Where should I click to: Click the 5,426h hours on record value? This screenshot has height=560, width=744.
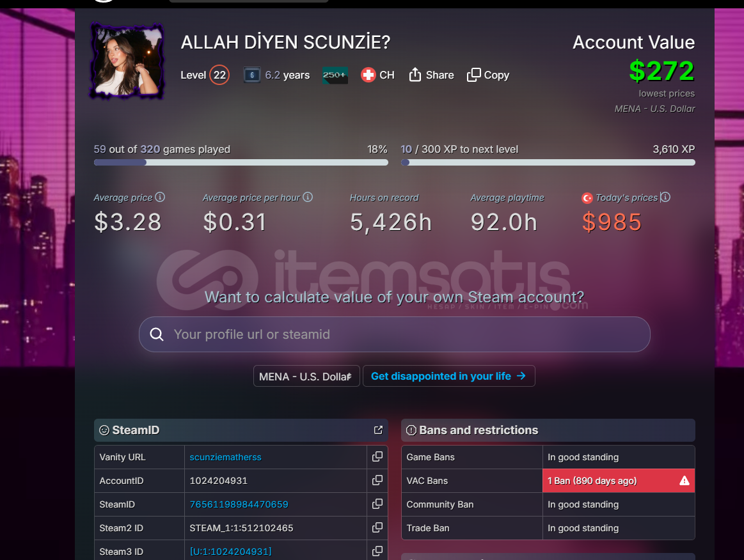point(390,222)
